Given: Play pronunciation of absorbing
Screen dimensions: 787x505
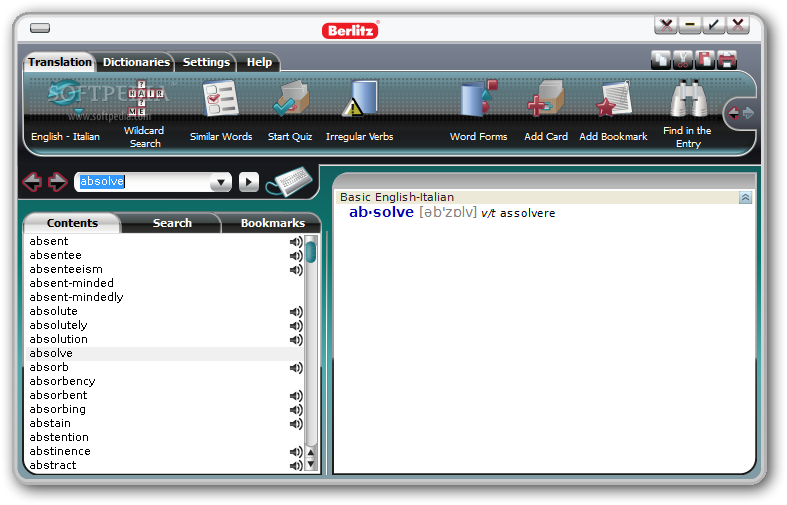Looking at the screenshot, I should [x=296, y=410].
